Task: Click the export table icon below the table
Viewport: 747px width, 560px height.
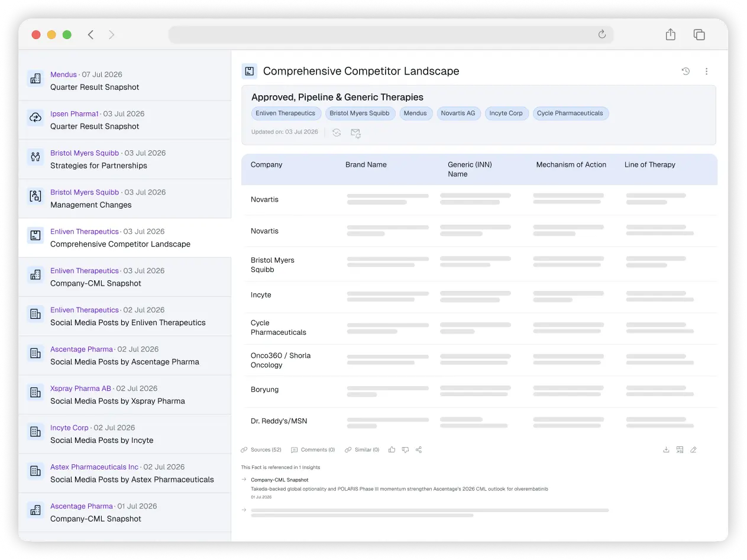Action: 680,450
